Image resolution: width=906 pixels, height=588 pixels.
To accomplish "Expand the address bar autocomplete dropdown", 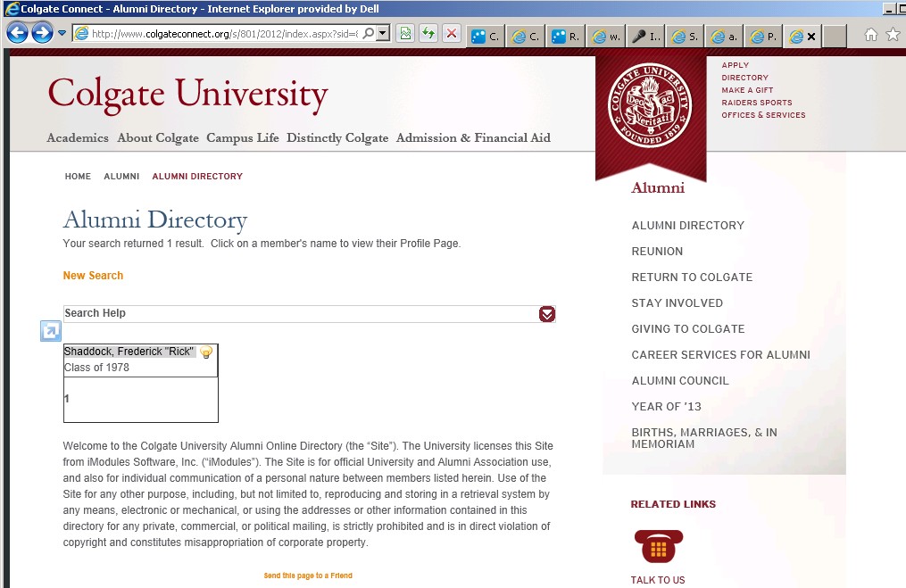I will 383,33.
